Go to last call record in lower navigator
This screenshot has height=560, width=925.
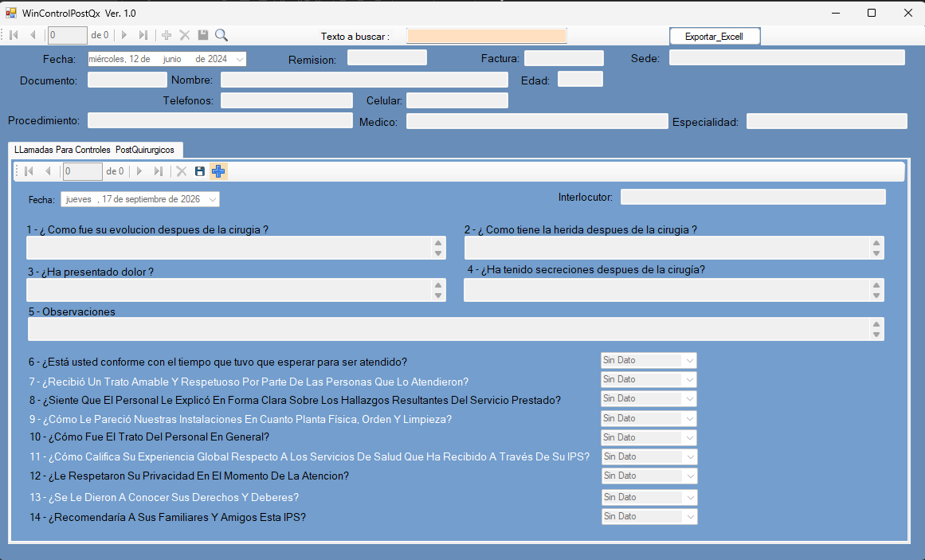pos(158,171)
